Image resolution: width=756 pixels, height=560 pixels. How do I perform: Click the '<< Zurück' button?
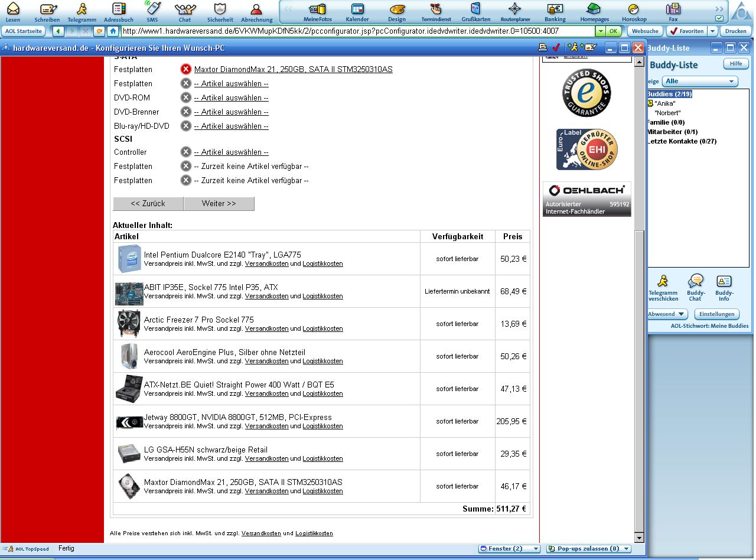148,203
